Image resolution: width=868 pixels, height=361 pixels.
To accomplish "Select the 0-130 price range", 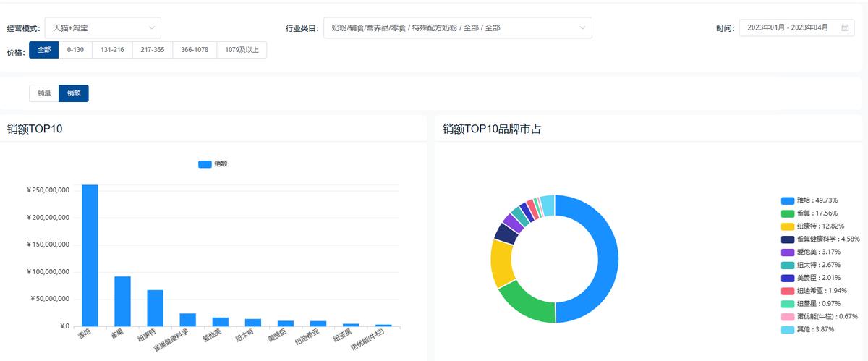I will click(x=75, y=50).
